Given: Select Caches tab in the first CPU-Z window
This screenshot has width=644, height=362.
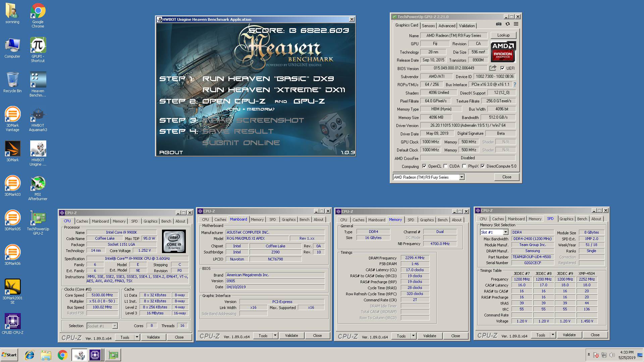Looking at the screenshot, I should coord(82,221).
